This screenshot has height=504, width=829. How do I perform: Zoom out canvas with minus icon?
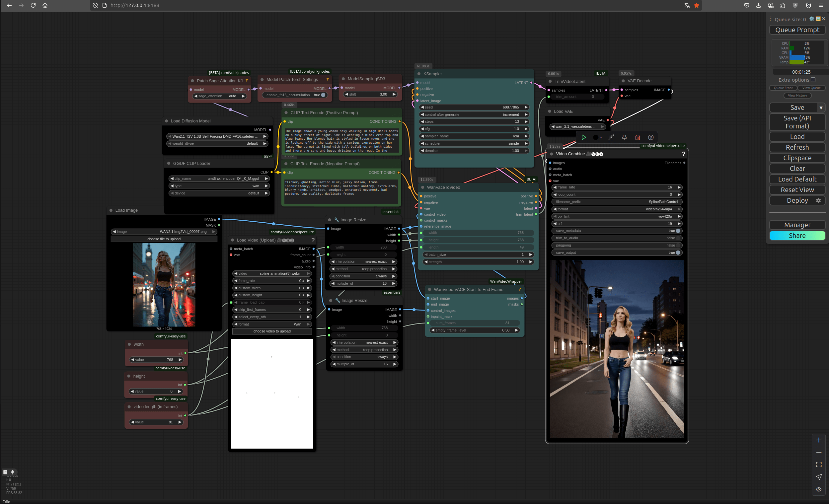coord(819,452)
